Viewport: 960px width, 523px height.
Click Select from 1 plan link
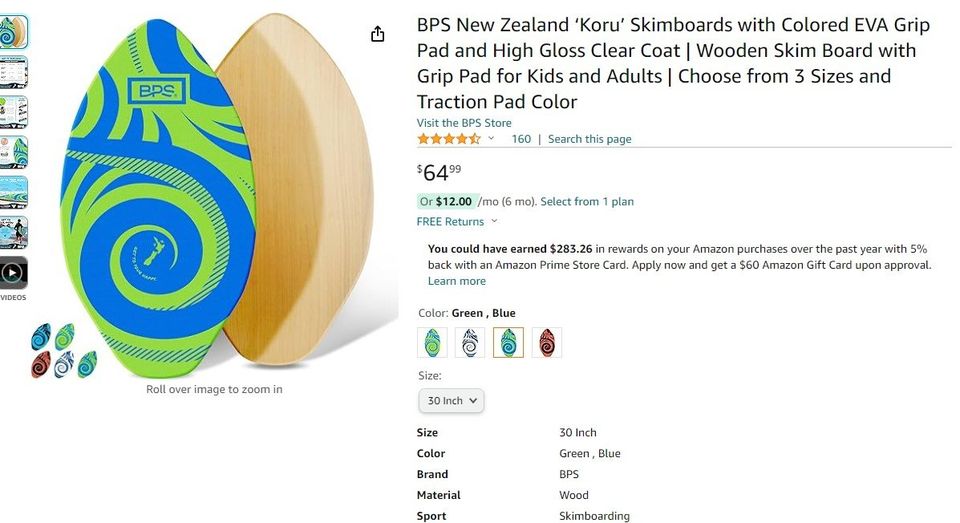tap(587, 202)
